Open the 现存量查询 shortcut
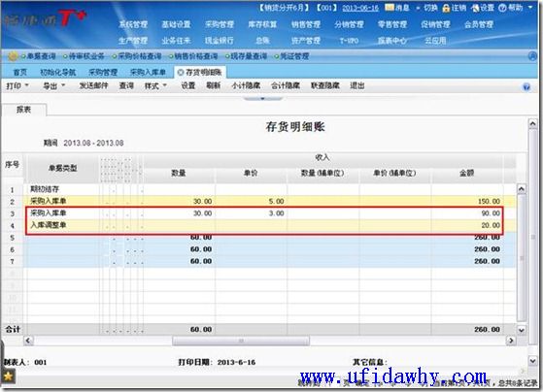This screenshot has width=543, height=392. coord(249,56)
